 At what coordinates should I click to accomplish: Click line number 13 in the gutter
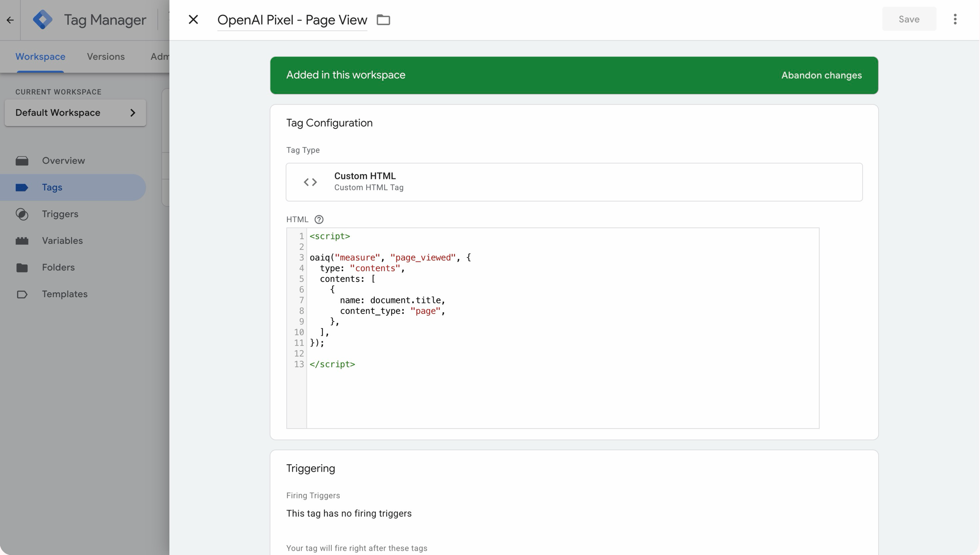(x=299, y=364)
